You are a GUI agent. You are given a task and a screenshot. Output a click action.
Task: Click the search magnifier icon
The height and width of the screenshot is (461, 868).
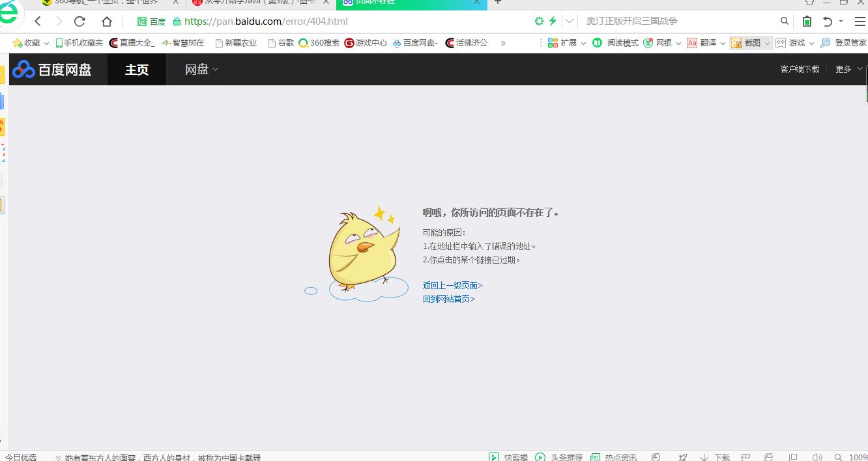785,21
